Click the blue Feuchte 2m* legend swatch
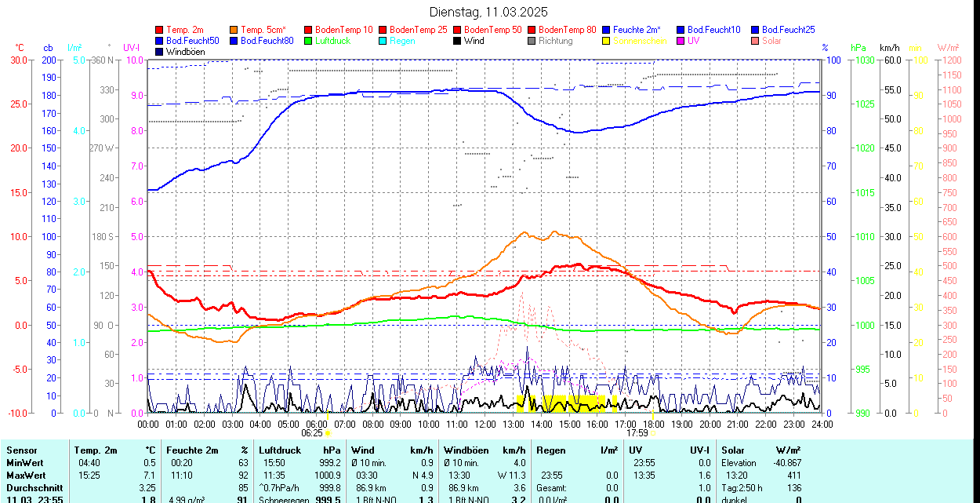 tap(606, 29)
